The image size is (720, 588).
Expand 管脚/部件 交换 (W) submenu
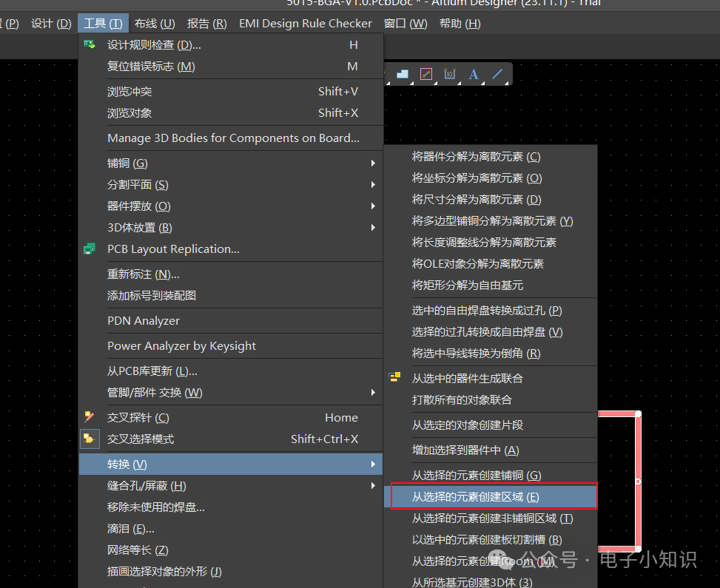point(231,393)
